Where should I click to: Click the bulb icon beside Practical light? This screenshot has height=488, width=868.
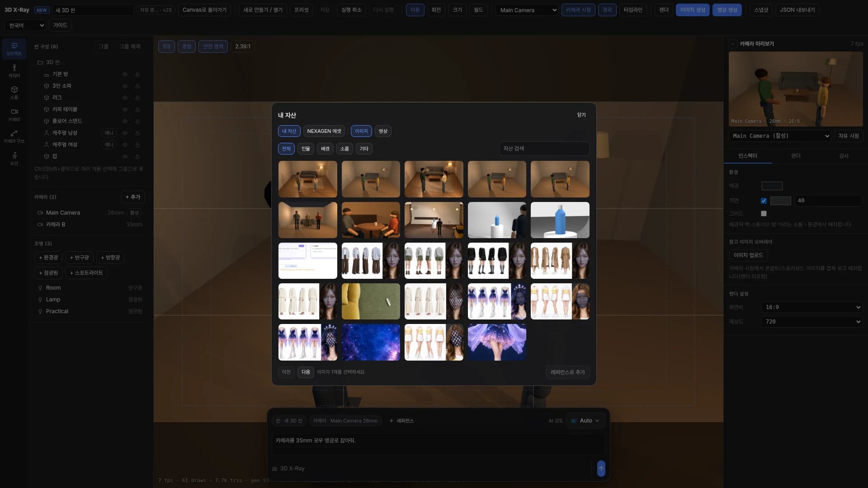click(40, 311)
